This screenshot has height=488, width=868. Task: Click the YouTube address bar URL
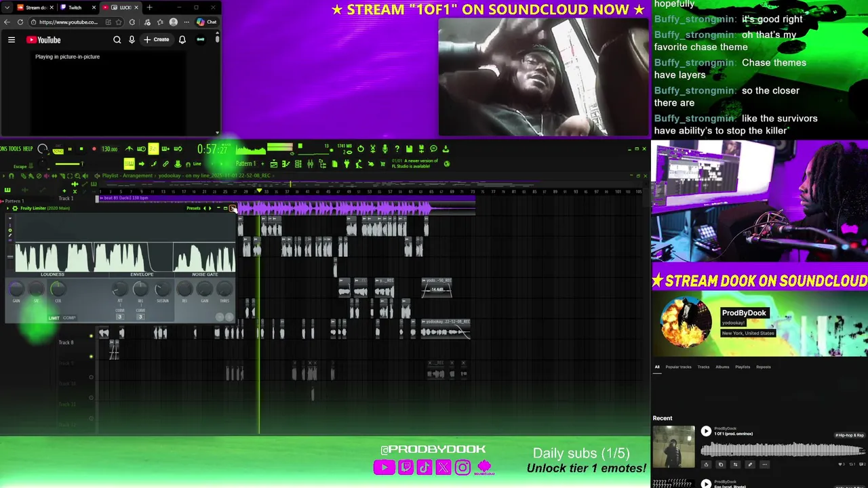[x=68, y=22]
